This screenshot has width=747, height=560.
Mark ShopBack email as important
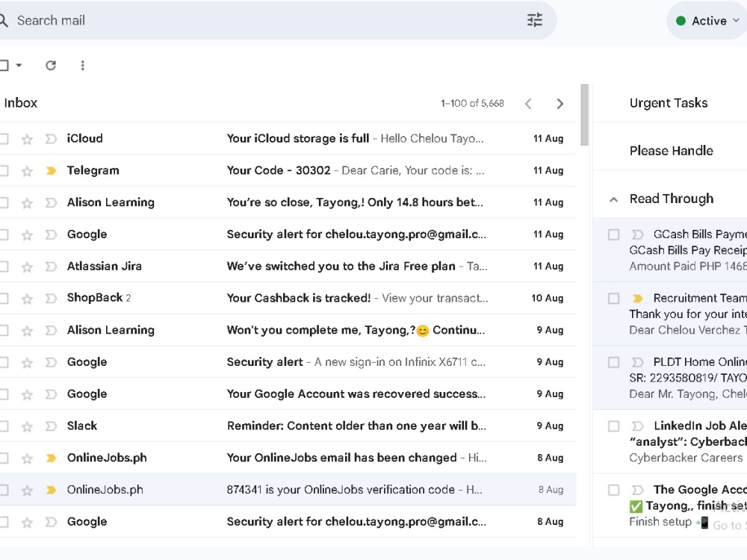[x=51, y=299]
